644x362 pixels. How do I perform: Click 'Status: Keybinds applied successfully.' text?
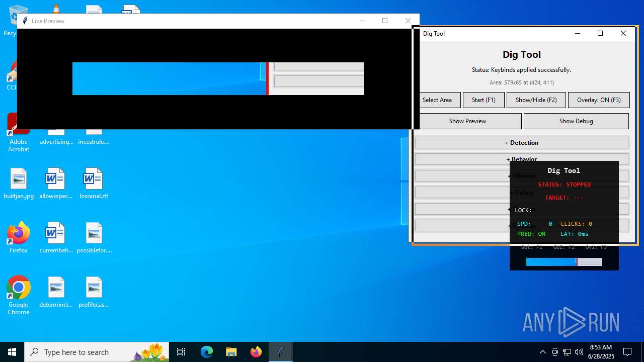[x=521, y=70]
